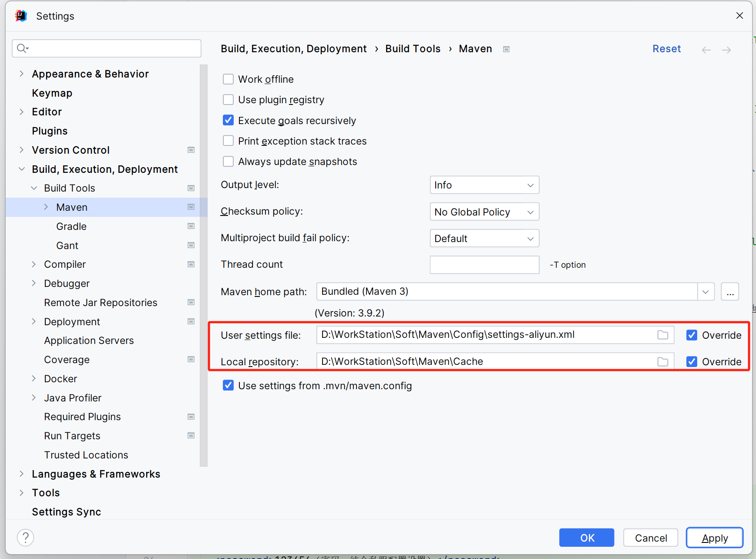Open Settings Sync page
Image resolution: width=756 pixels, height=559 pixels.
tap(66, 512)
